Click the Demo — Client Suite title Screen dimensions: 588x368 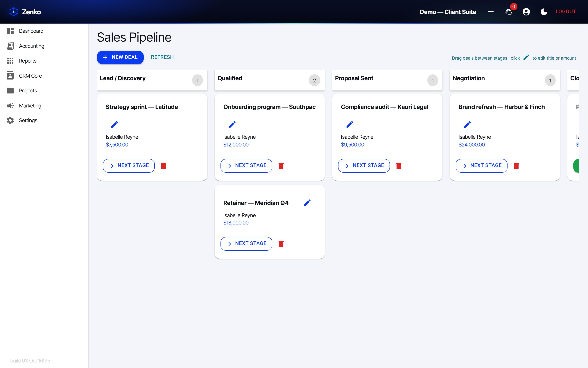[448, 12]
